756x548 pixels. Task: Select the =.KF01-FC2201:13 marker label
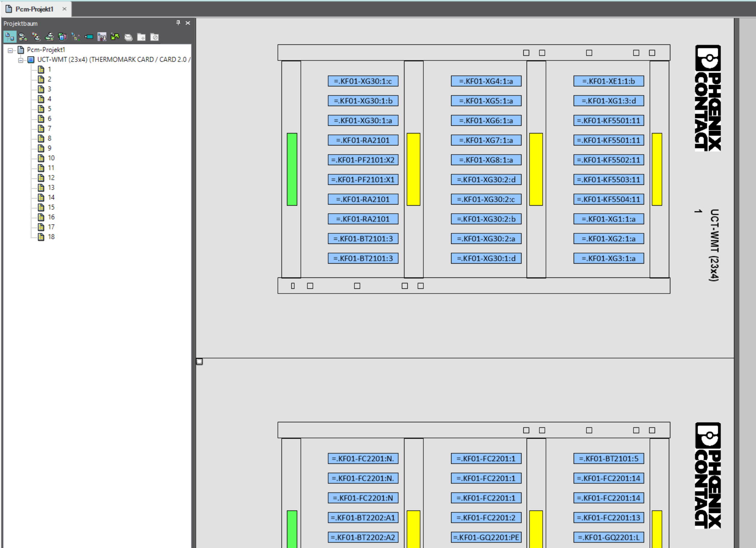coord(609,517)
